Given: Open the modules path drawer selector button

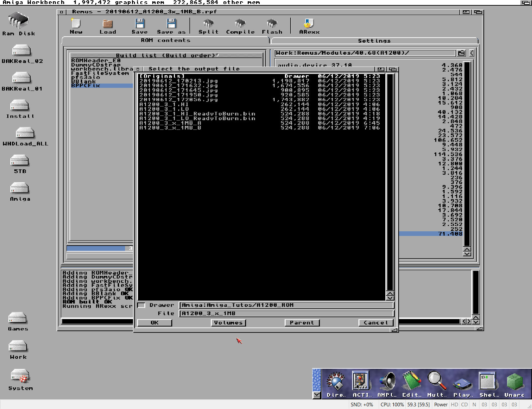Looking at the screenshot, I should tap(461, 53).
